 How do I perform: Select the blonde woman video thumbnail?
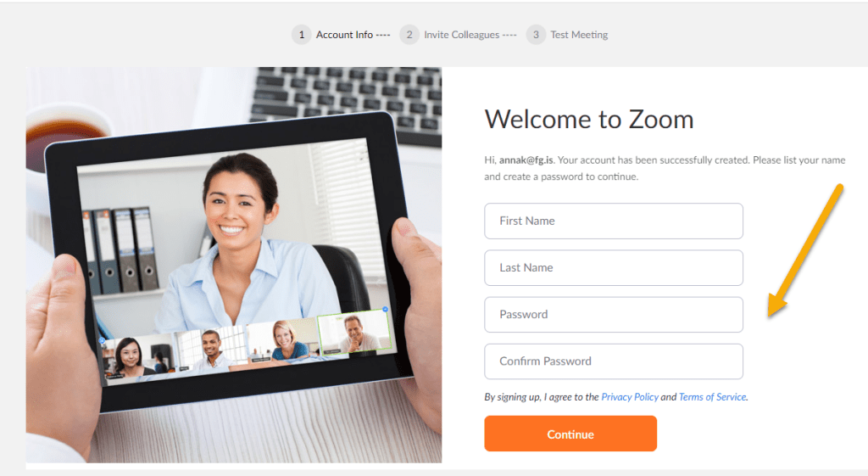click(283, 339)
